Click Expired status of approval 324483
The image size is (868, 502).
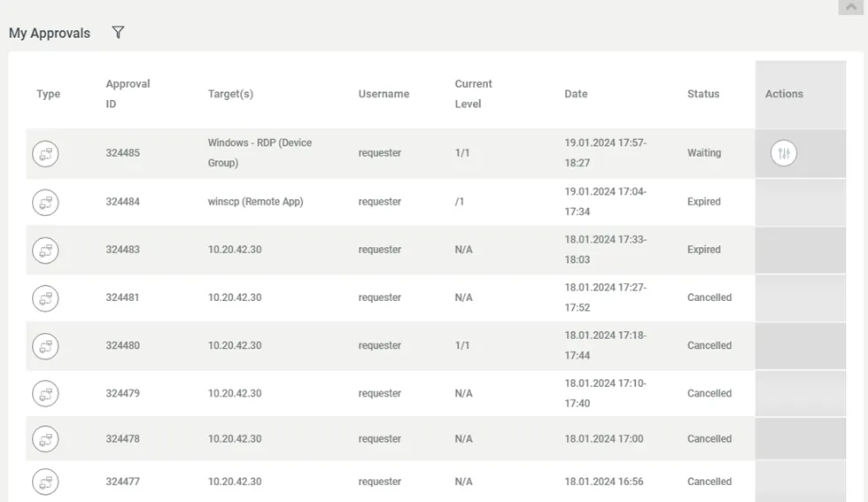pos(704,250)
